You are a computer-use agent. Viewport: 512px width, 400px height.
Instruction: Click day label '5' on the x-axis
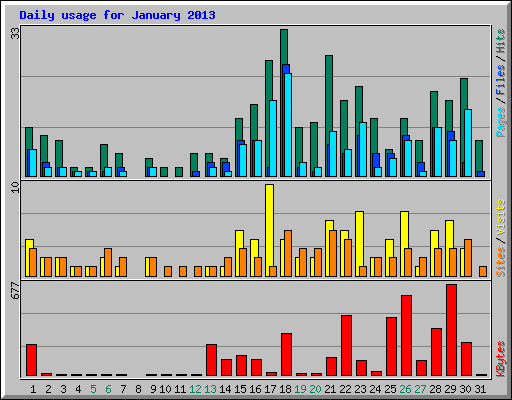pyautogui.click(x=93, y=389)
